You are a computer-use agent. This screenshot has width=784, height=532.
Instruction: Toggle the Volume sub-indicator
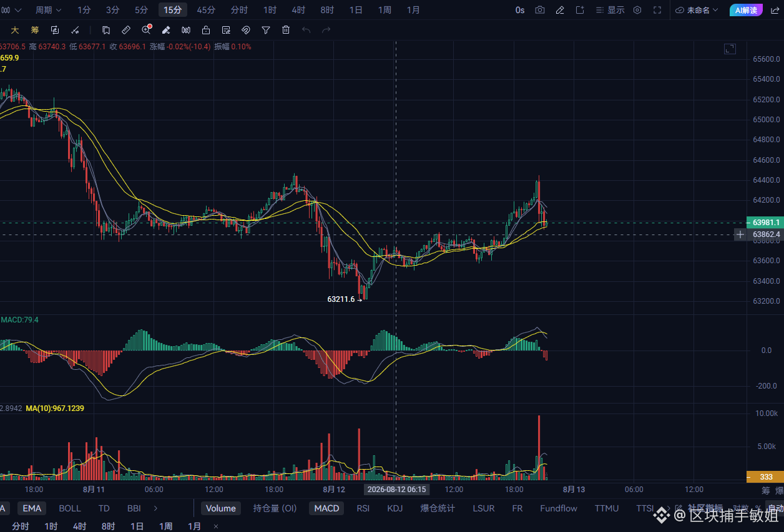coord(221,508)
